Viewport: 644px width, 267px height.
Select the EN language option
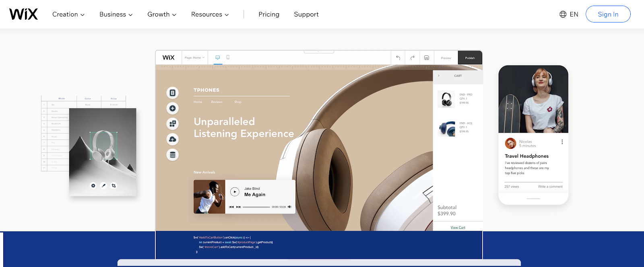pyautogui.click(x=574, y=14)
